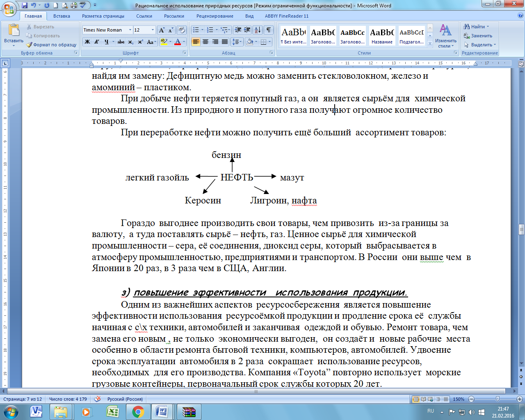Toggle italic (К) formatting
The width and height of the screenshot is (525, 420).
[x=97, y=42]
